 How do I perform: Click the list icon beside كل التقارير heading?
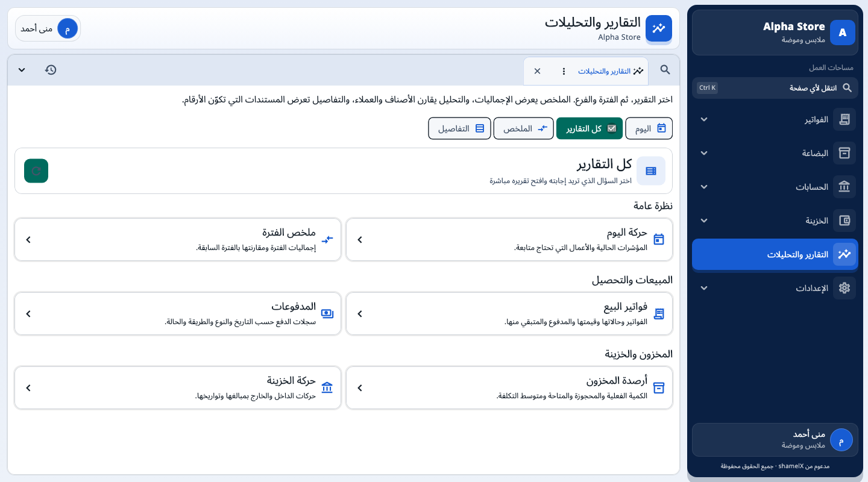click(x=651, y=171)
